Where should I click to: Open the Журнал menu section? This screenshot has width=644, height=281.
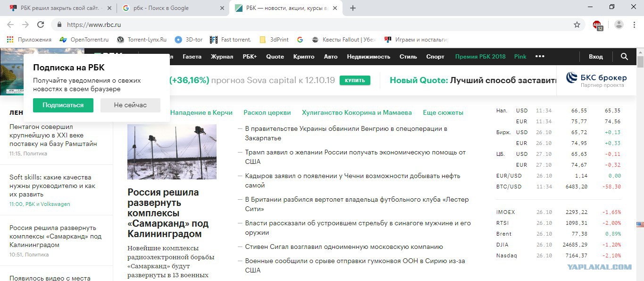[x=222, y=57]
